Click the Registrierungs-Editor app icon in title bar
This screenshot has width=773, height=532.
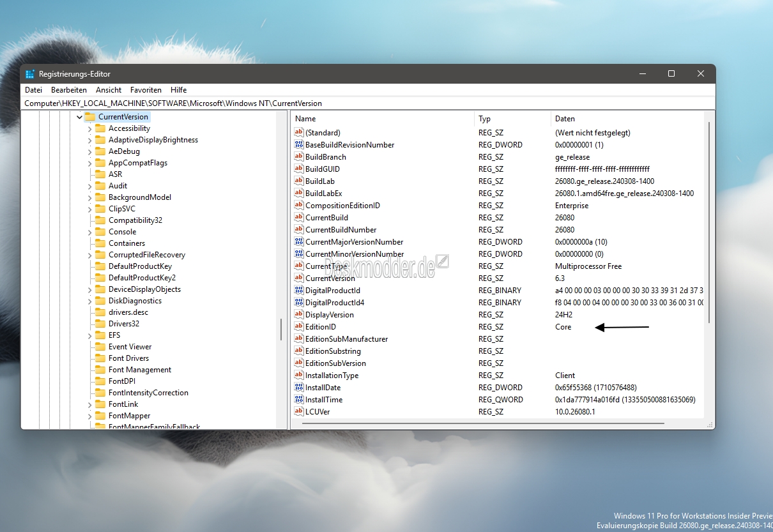click(30, 74)
